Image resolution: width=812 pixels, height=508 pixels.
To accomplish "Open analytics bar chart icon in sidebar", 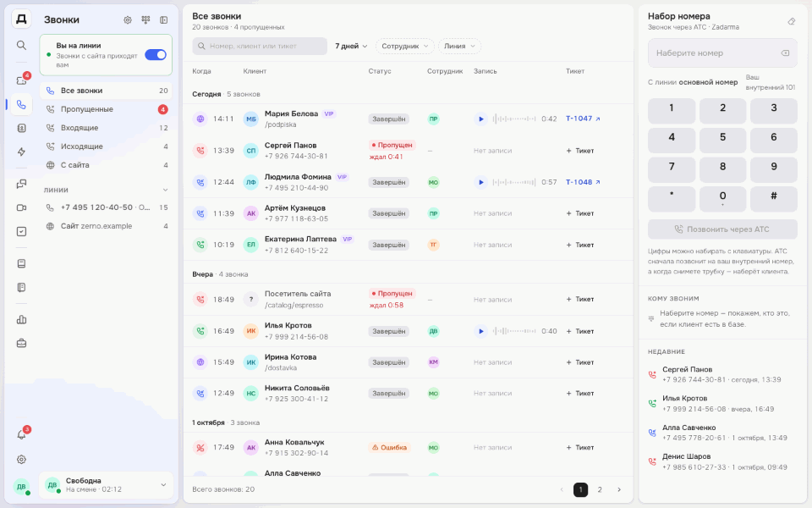I will tap(21, 319).
